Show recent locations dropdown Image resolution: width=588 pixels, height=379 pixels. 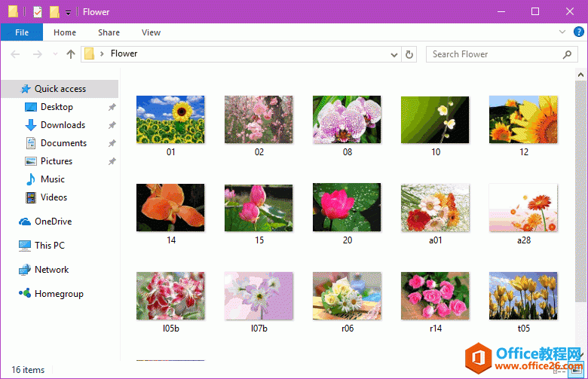pyautogui.click(x=55, y=54)
